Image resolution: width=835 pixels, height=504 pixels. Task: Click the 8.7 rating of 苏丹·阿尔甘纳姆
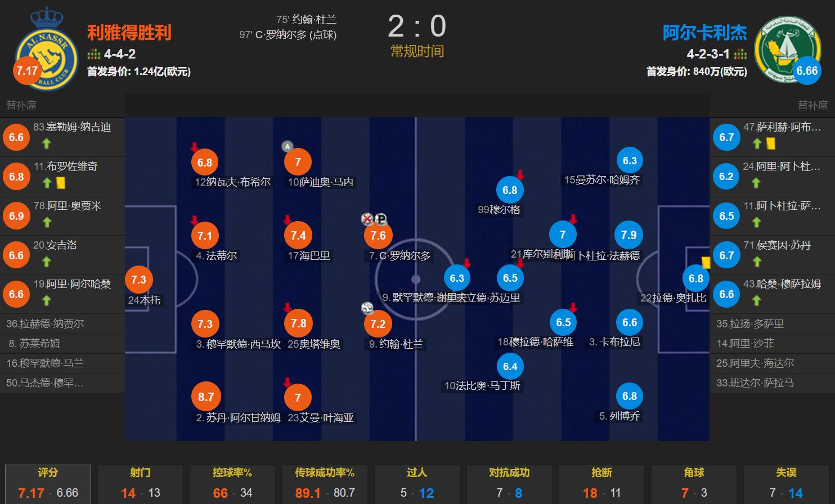[206, 397]
